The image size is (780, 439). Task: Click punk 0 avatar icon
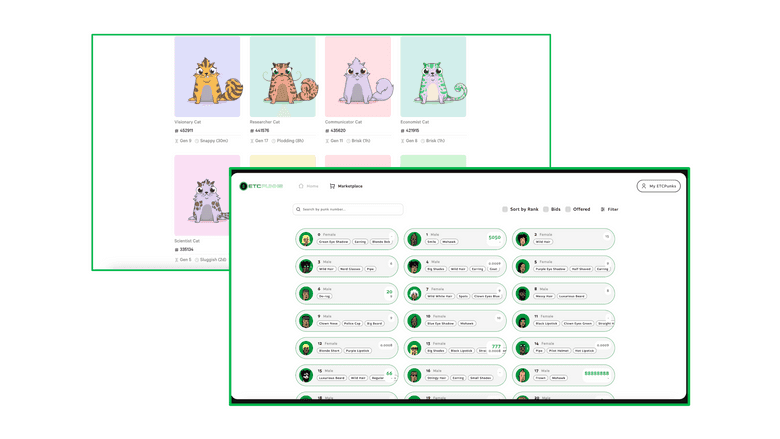[306, 239]
